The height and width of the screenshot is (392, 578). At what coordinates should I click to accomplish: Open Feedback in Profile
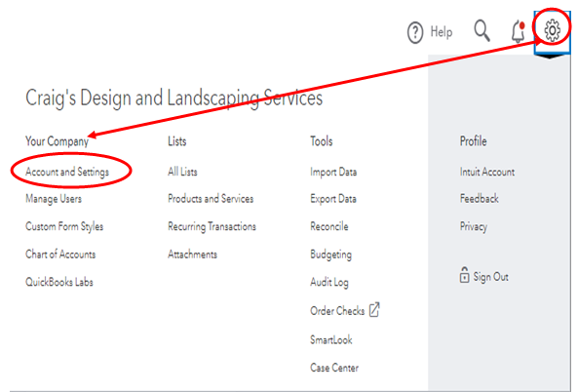click(479, 199)
